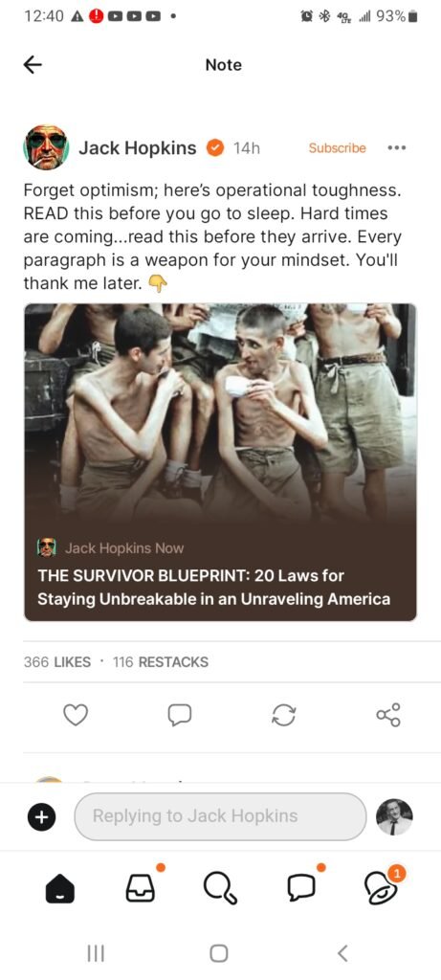Go to Home tab in bottom bar
Image resolution: width=441 pixels, height=980 pixels.
point(60,887)
